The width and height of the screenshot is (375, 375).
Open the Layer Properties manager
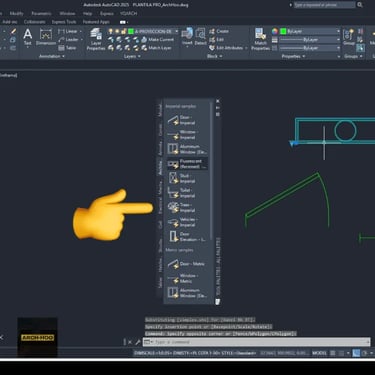(96, 39)
